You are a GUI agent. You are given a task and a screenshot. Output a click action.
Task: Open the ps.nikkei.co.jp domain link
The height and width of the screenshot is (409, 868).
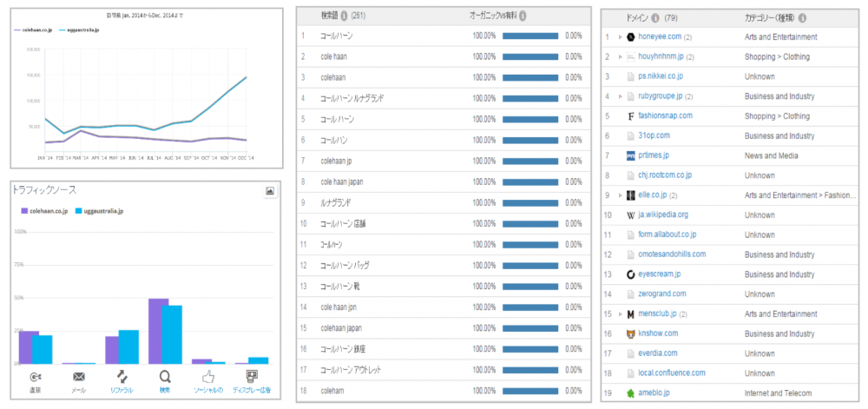[x=661, y=76]
